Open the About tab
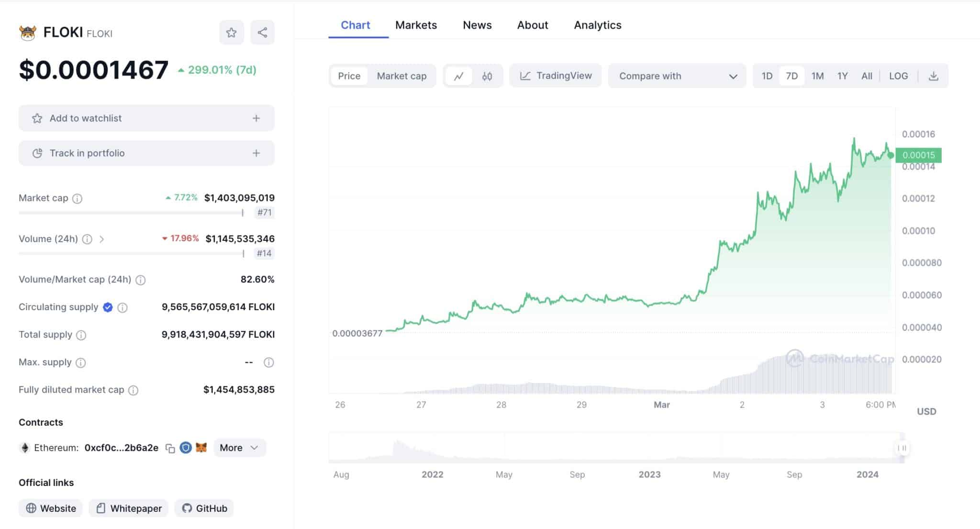 tap(533, 25)
